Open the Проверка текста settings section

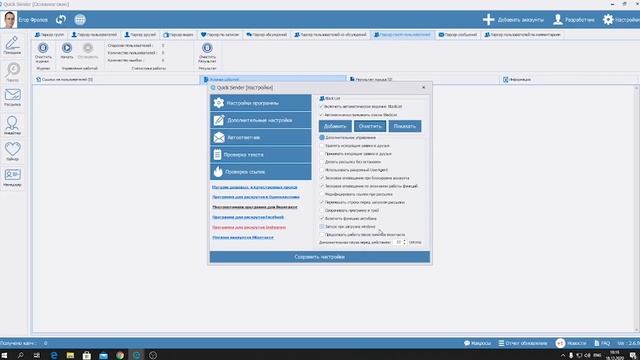pos(261,154)
